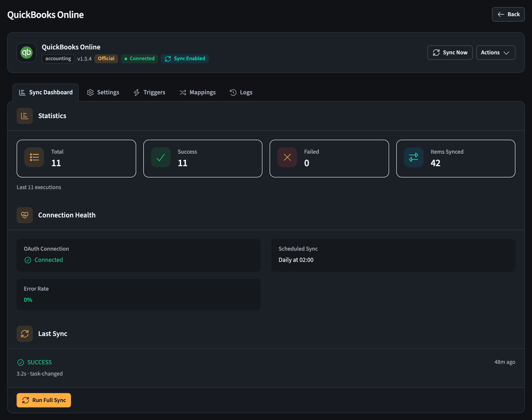This screenshot has height=420, width=532.
Task: Click the OAuth Connection label
Action: (x=46, y=249)
